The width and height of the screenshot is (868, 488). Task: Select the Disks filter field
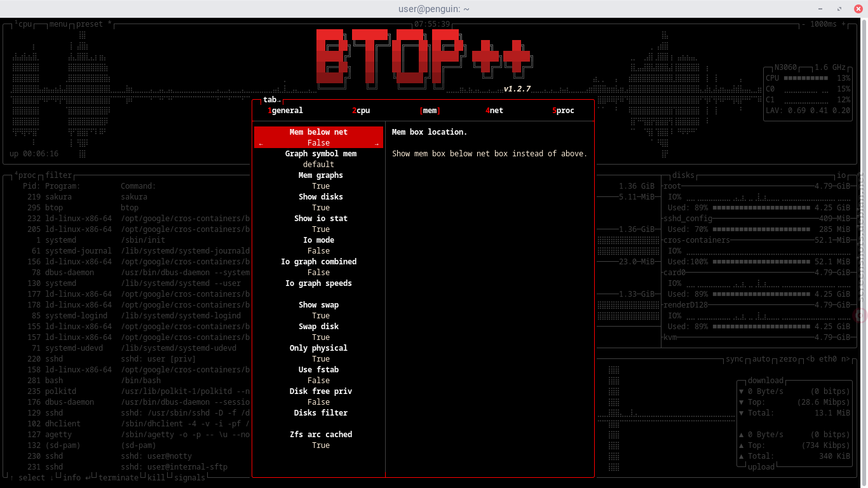coord(319,418)
